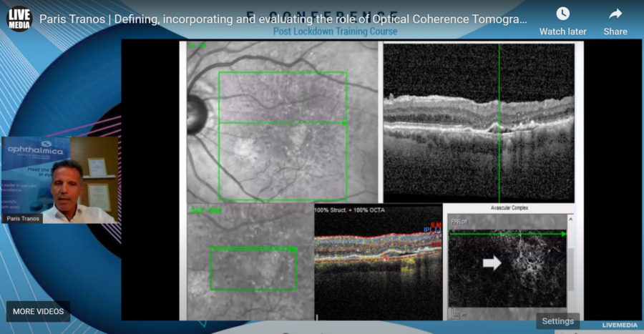The height and width of the screenshot is (334, 644).
Task: Click the Live Media channel logo
Action: tap(19, 19)
